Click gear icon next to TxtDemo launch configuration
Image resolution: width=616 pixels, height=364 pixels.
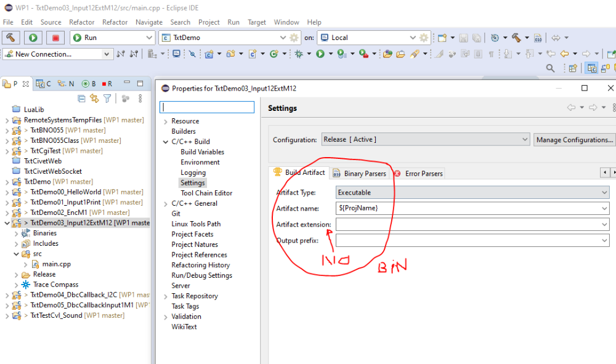click(x=294, y=38)
